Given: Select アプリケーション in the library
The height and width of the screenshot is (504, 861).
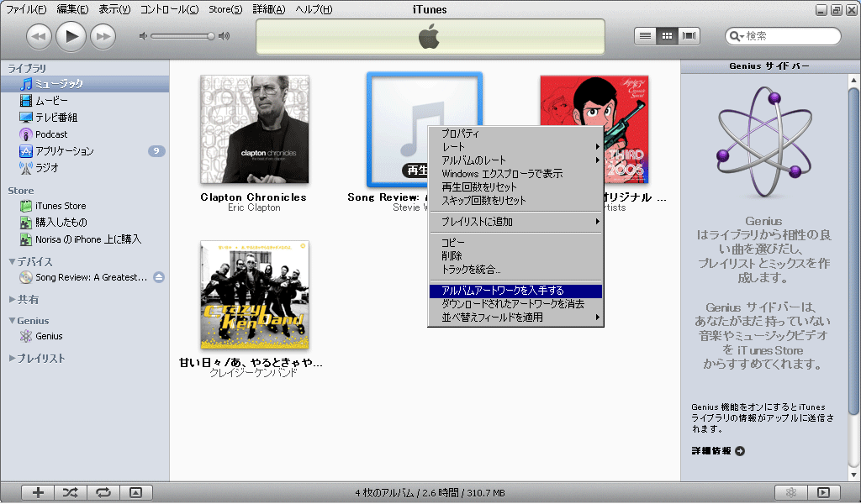Looking at the screenshot, I should point(85,151).
